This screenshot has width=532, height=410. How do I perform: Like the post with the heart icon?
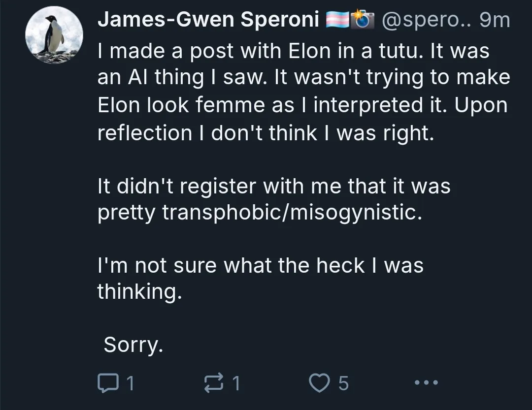(319, 382)
